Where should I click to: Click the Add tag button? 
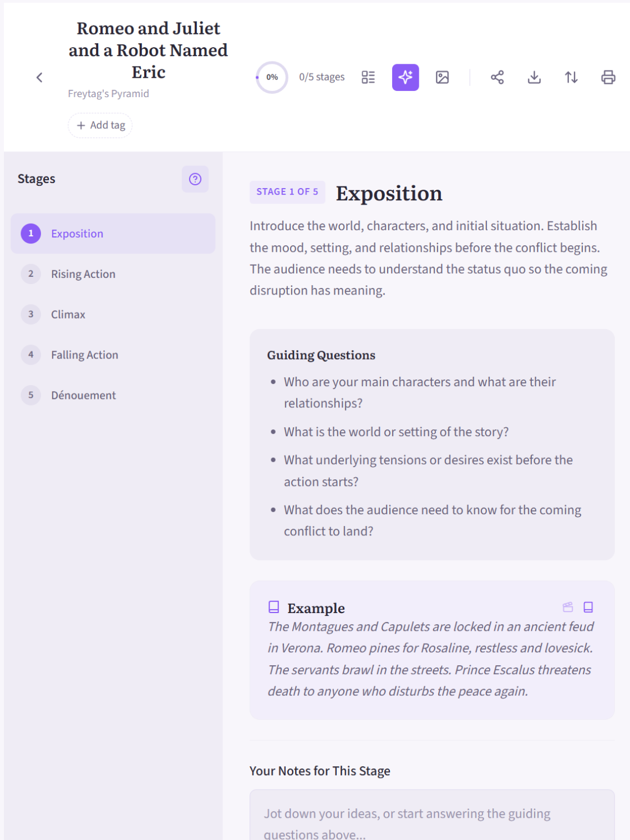coord(100,125)
